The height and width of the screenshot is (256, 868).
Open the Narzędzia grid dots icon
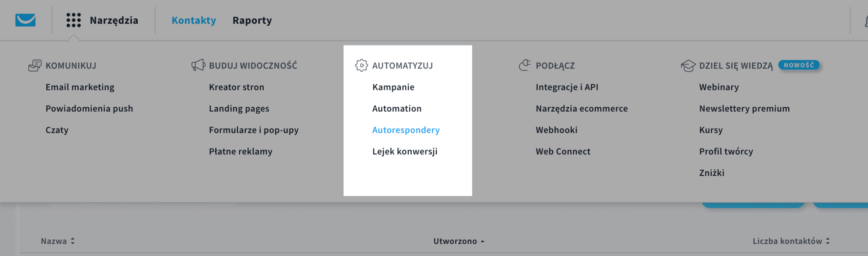[74, 20]
